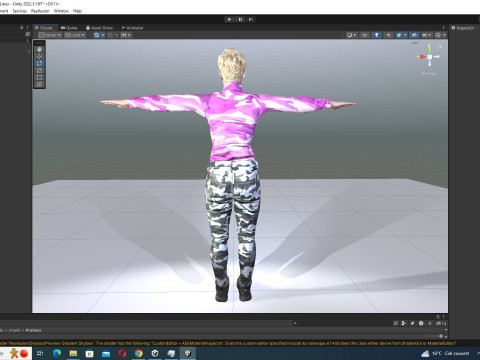Open the Center pivot mode dropdown
The width and height of the screenshot is (480, 360).
pyautogui.click(x=50, y=35)
